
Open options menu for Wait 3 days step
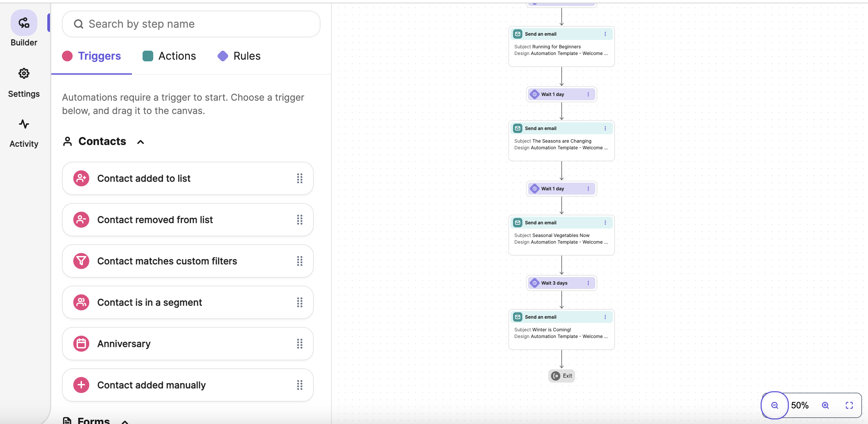(588, 283)
